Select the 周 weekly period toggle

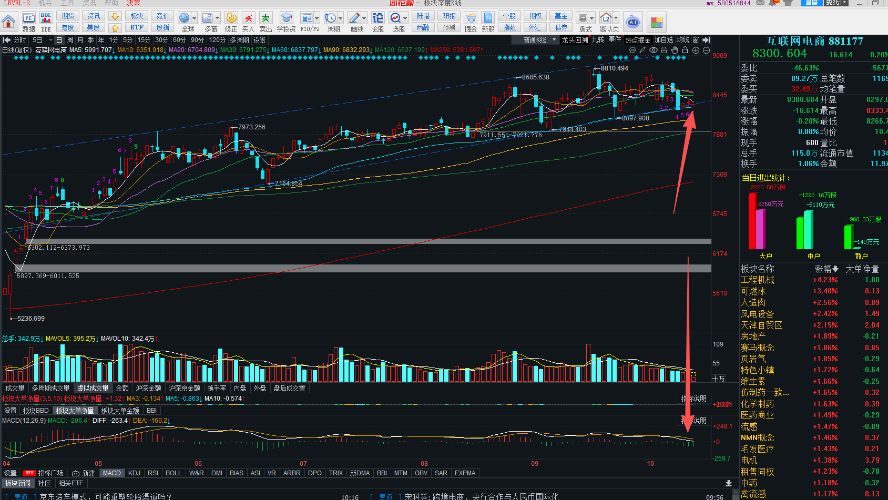[x=70, y=40]
